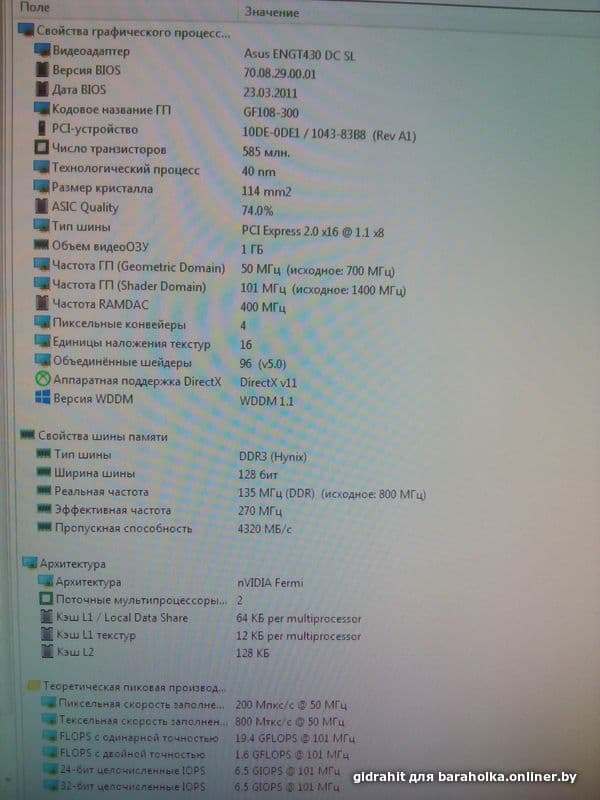Click the icon beside Единицы наложения текстур

point(43,341)
